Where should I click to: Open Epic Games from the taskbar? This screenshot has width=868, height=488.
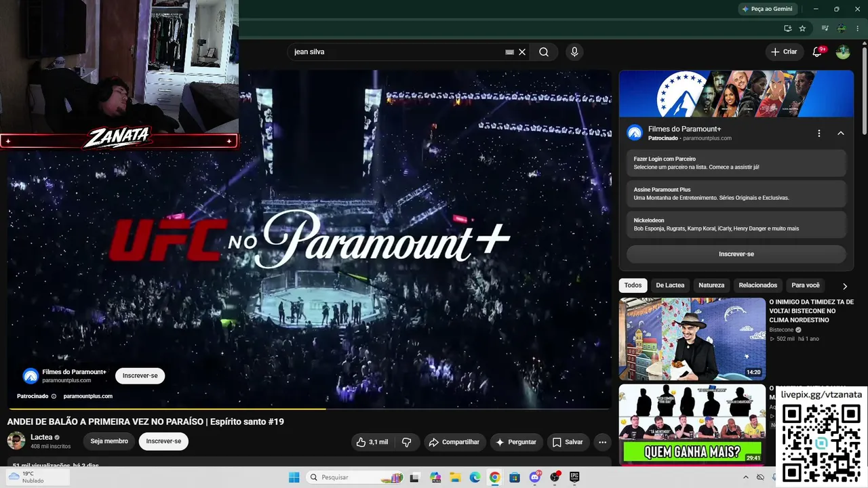pos(574,477)
